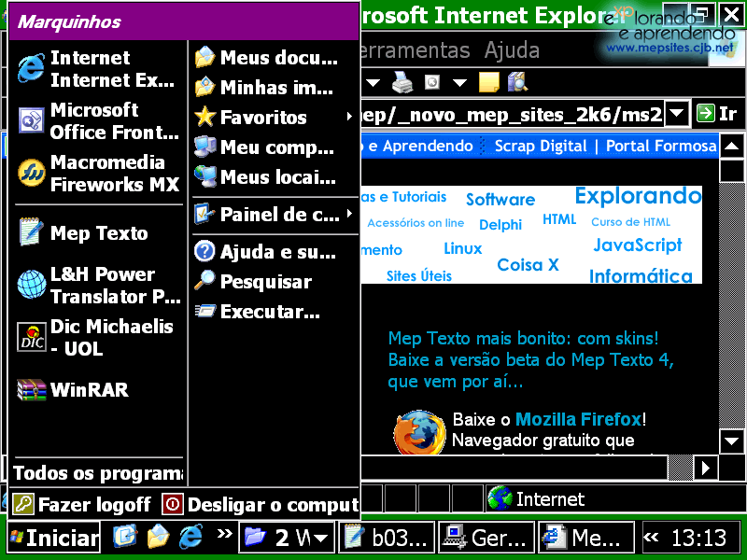
Task: Open Mozilla Firefox link
Action: [578, 419]
